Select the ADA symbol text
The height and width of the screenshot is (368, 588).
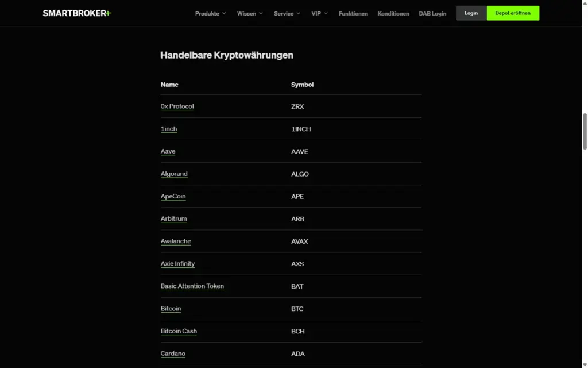pos(298,354)
